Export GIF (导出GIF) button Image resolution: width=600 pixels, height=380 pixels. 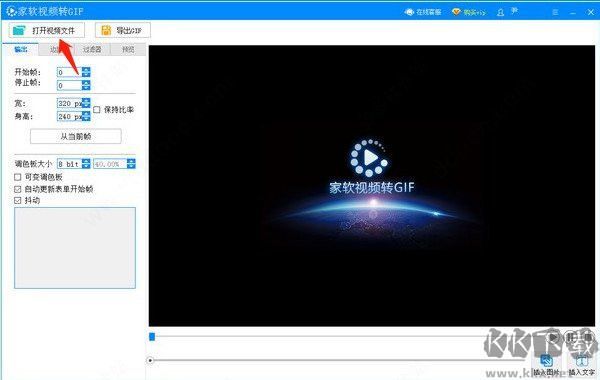pyautogui.click(x=123, y=30)
